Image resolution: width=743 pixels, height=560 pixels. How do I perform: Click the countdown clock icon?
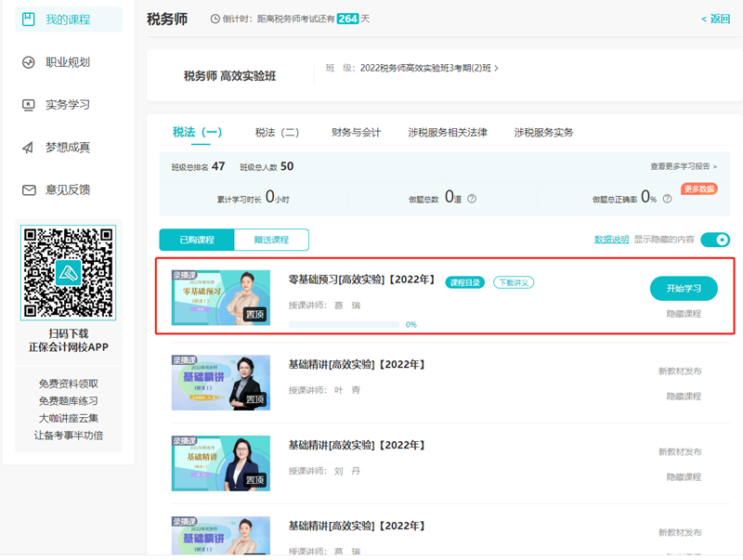[x=216, y=19]
